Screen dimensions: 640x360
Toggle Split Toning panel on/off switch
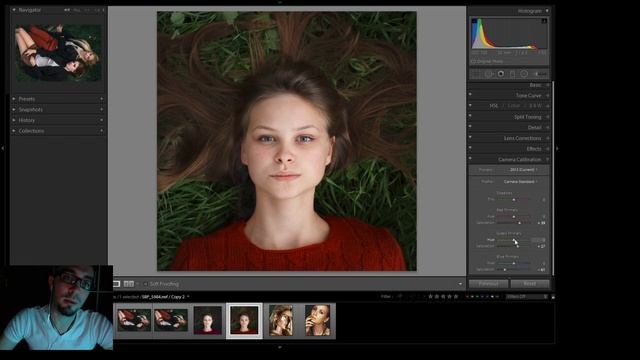point(470,117)
